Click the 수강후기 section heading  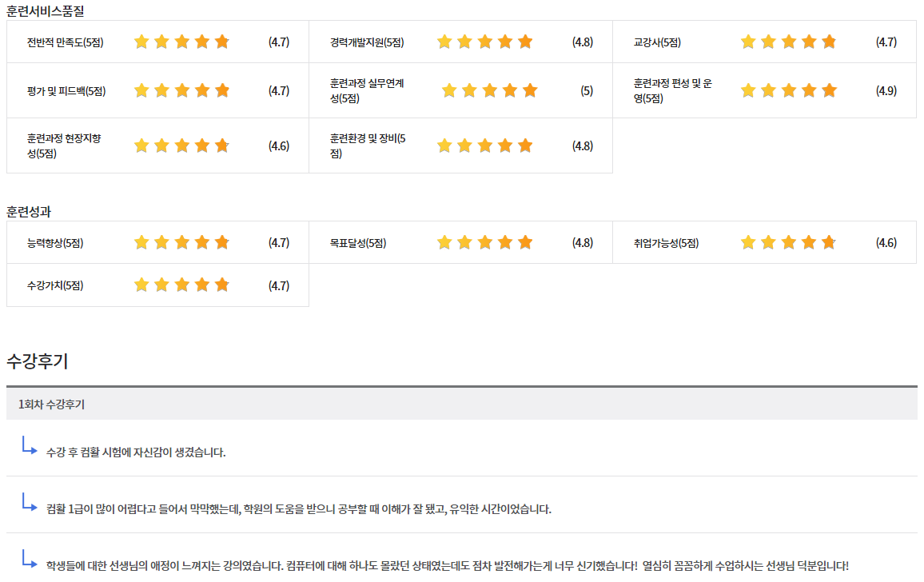pyautogui.click(x=38, y=361)
